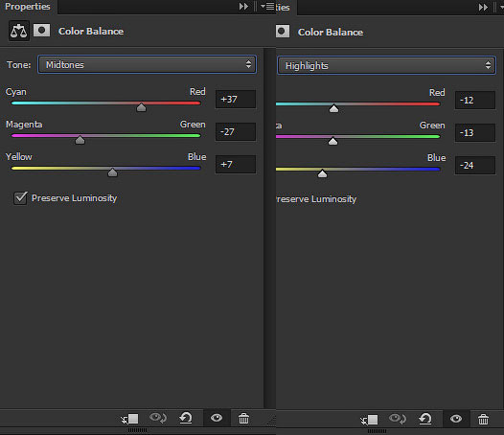Clip adjustment to layer in left panel
504x435 pixels.
[130, 419]
